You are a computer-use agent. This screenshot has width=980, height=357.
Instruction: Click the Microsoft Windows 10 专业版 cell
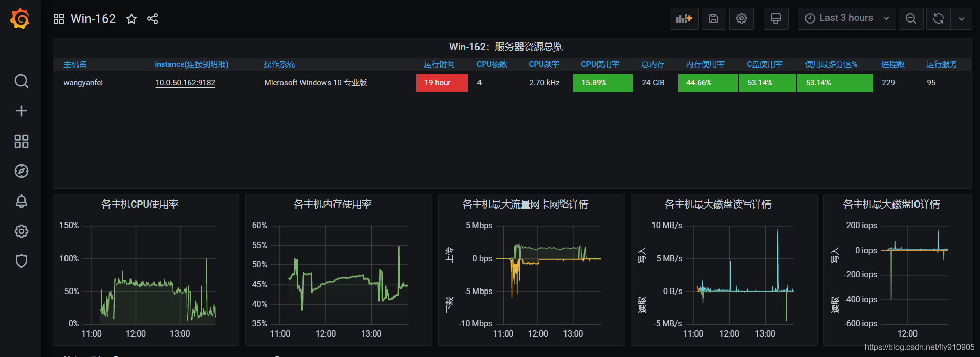pos(315,83)
